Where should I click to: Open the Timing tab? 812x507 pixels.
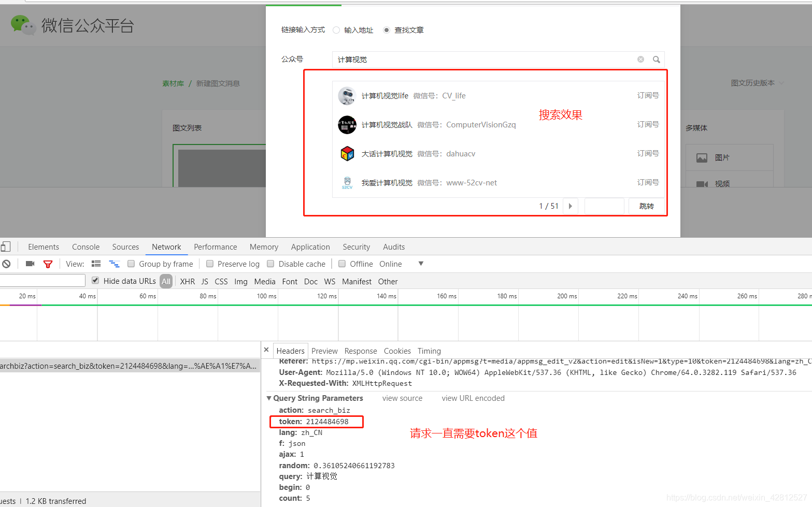click(x=429, y=351)
